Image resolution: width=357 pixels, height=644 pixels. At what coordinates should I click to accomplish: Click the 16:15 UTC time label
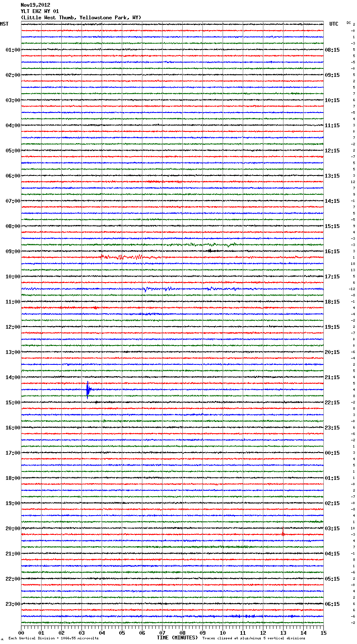pyautogui.click(x=332, y=251)
